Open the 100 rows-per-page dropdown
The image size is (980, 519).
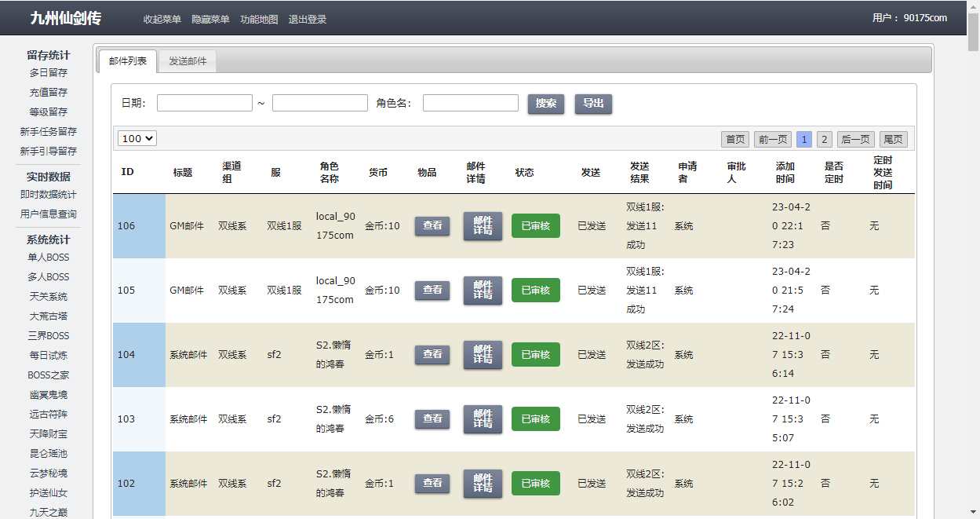(x=137, y=138)
